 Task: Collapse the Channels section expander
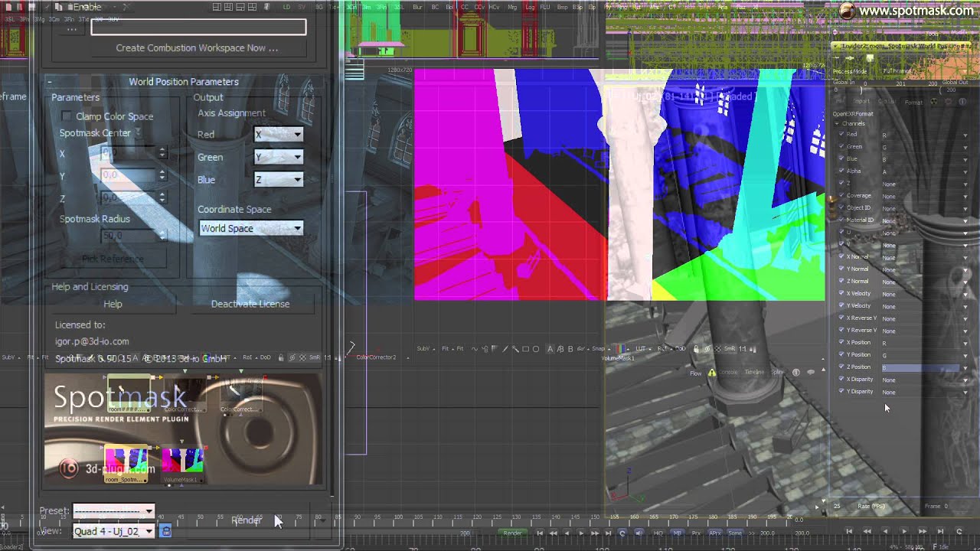click(838, 123)
